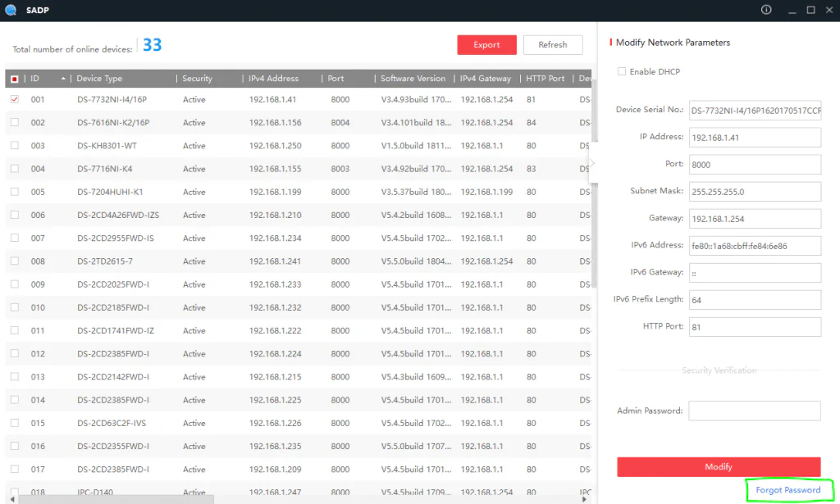
Task: Click the 192.168.1.199 gateway cell
Action: click(486, 192)
